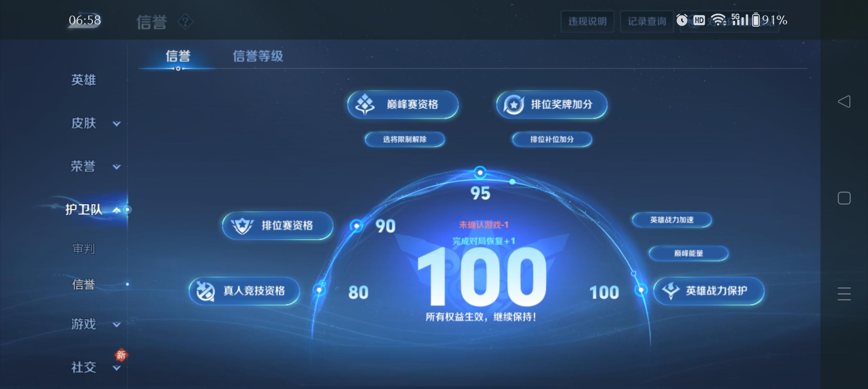Open the 记录查询 button

(x=647, y=22)
